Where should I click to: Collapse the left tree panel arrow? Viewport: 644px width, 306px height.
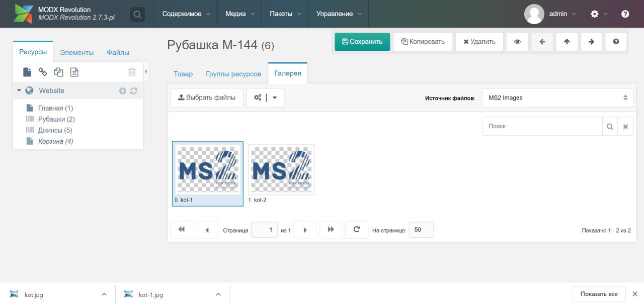coord(146,72)
